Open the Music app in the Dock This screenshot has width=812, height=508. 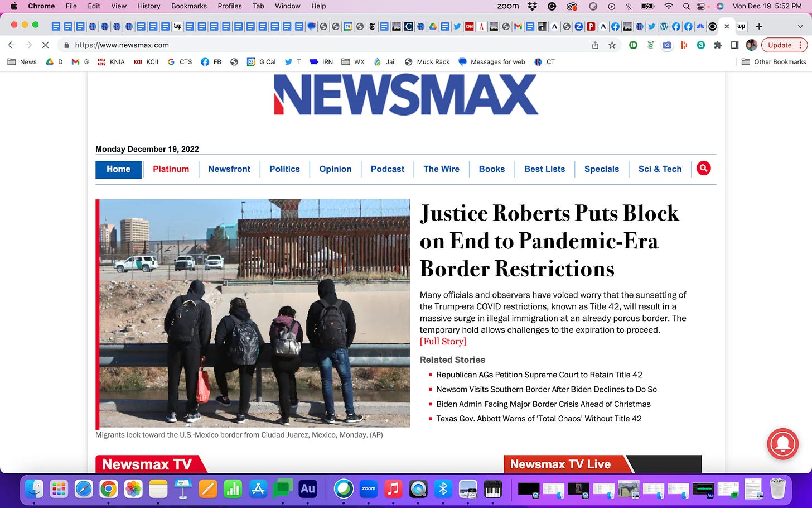(393, 489)
